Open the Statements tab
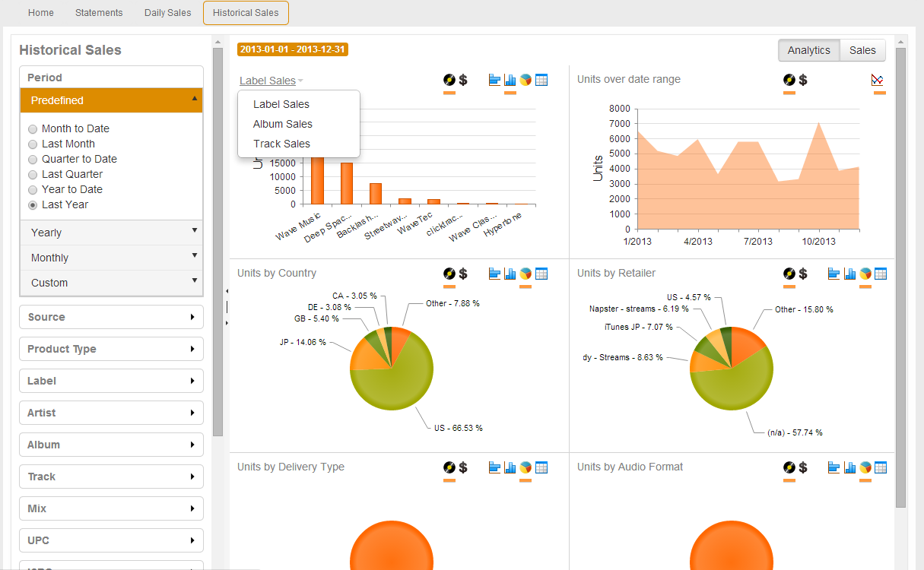 coord(99,13)
